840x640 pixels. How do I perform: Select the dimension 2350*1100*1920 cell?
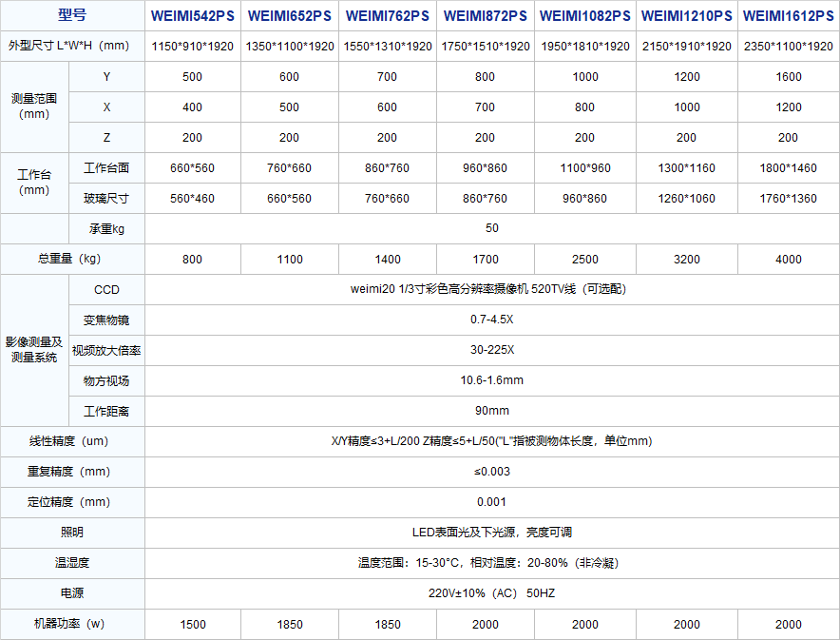(789, 47)
